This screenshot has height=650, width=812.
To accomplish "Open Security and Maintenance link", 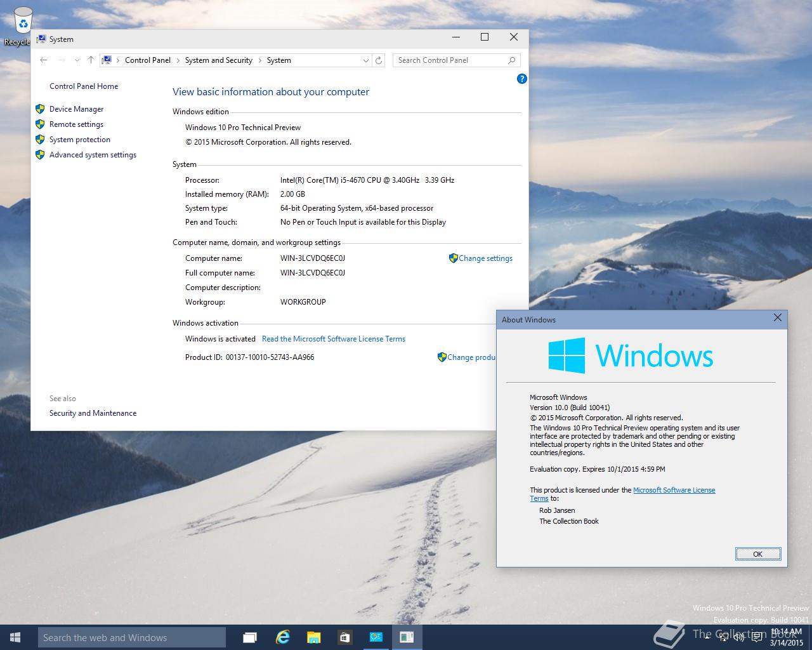I will pos(93,413).
